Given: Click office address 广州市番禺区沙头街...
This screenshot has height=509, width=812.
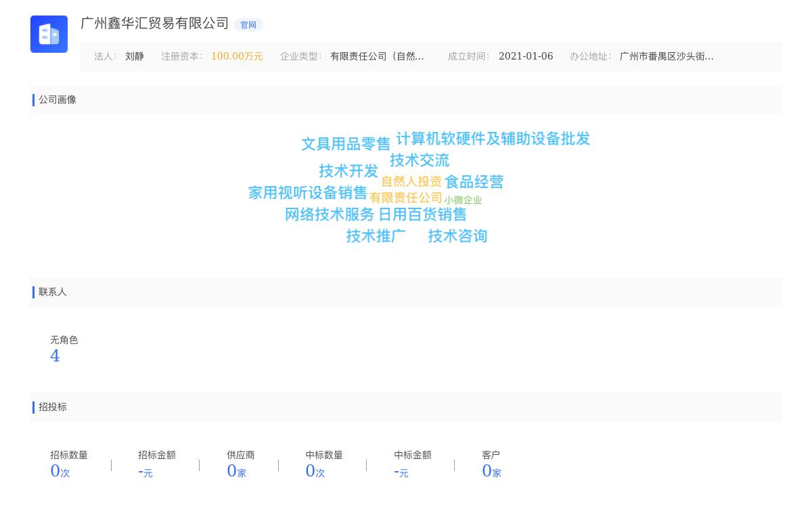Looking at the screenshot, I should click(x=667, y=57).
